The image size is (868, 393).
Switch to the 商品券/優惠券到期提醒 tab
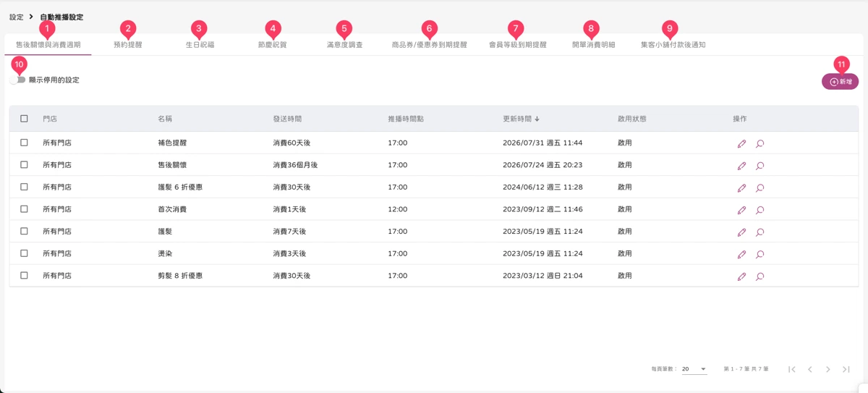coord(429,45)
